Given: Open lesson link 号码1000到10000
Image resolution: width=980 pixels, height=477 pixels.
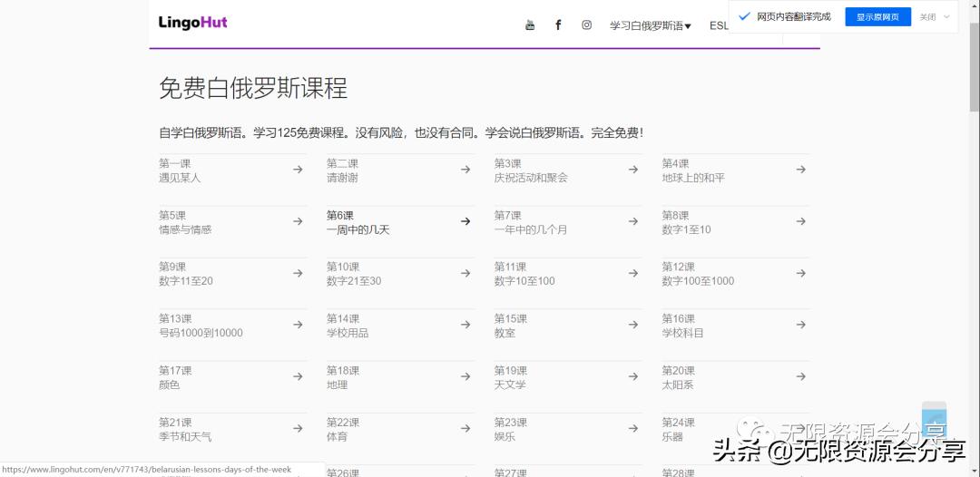Looking at the screenshot, I should coord(201,334).
